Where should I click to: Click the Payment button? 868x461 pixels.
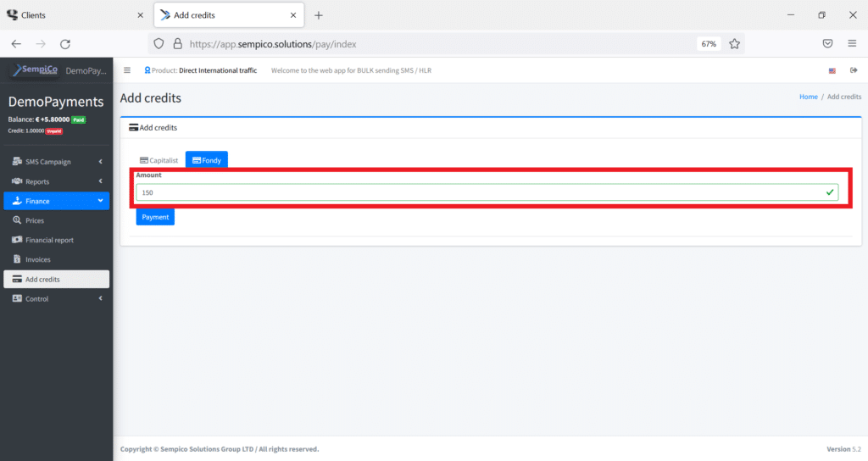tap(155, 217)
